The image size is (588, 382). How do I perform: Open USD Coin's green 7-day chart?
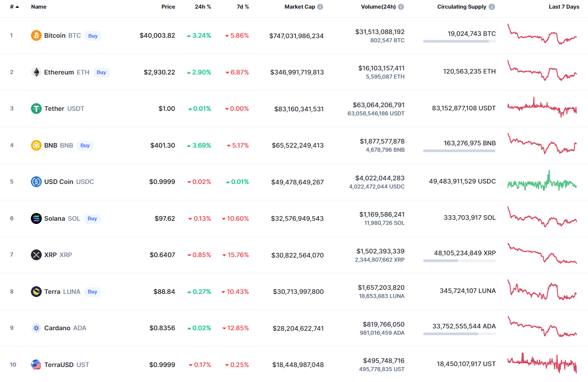(x=542, y=182)
